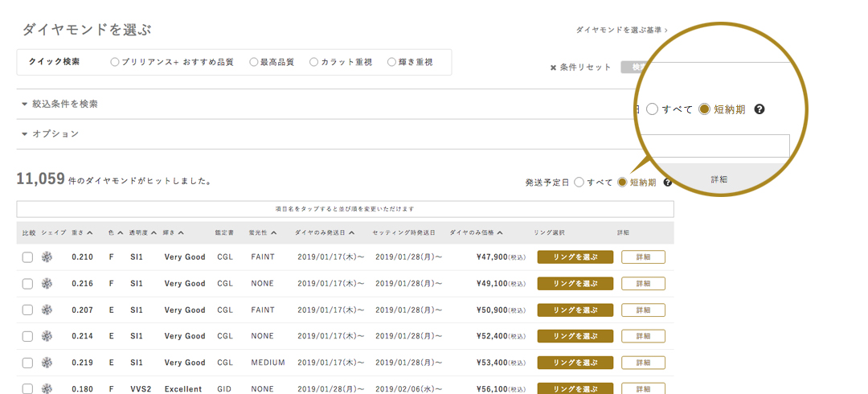868x394 pixels.
Task: Open 詳細 for the 0.219 carat diamond
Action: point(643,363)
